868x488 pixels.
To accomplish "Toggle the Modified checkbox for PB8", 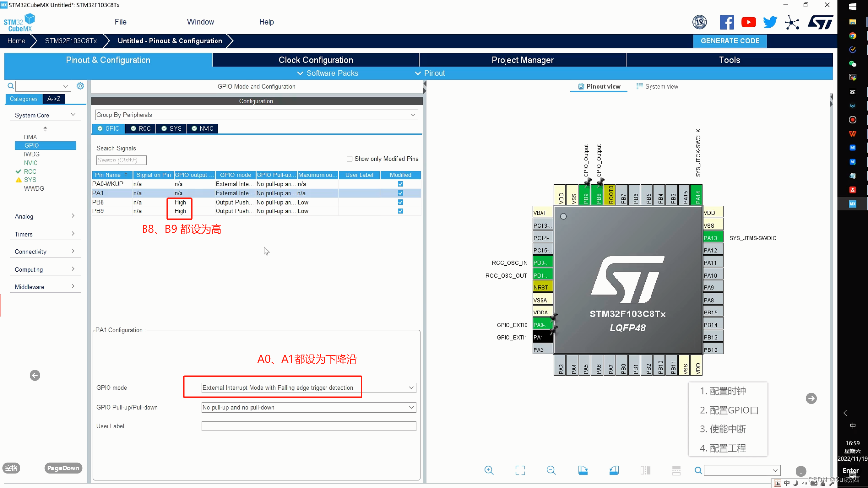I will 400,202.
